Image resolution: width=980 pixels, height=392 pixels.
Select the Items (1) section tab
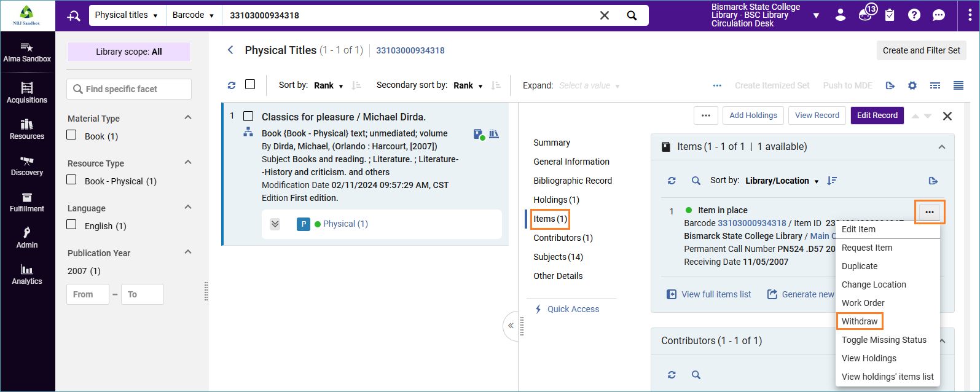(x=550, y=219)
